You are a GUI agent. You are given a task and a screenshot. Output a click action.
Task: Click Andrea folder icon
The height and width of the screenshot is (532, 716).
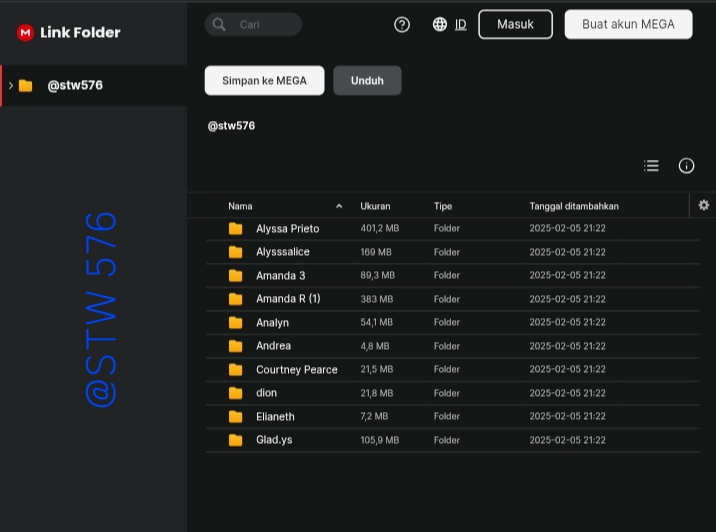236,346
